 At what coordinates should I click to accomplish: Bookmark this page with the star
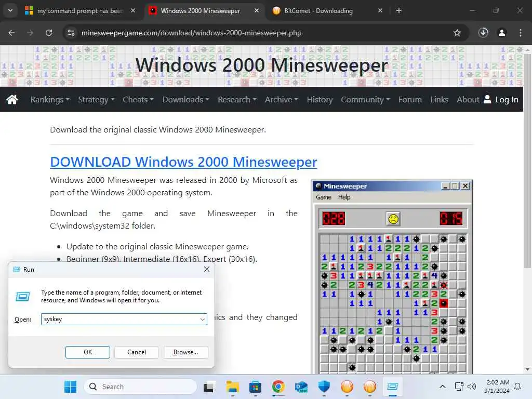pyautogui.click(x=457, y=33)
